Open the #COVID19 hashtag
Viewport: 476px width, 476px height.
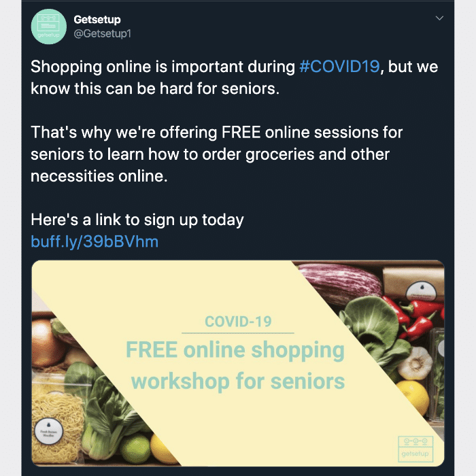pos(339,67)
